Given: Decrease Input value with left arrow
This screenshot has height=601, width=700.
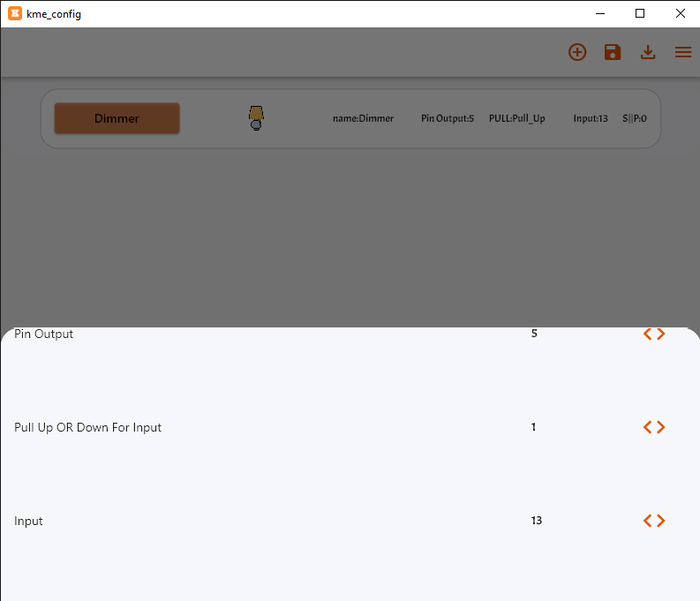Looking at the screenshot, I should tap(647, 521).
